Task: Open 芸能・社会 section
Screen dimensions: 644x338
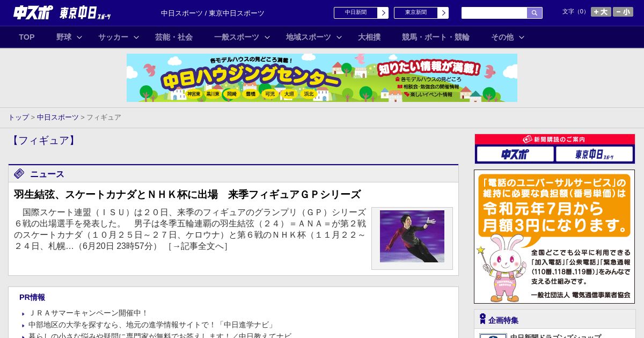Action: (174, 37)
